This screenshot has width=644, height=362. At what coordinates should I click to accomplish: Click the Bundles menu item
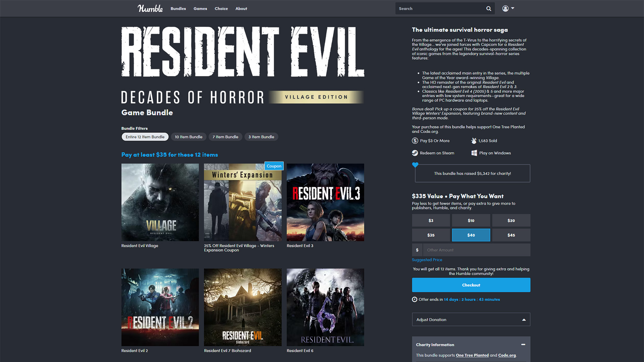coord(178,8)
